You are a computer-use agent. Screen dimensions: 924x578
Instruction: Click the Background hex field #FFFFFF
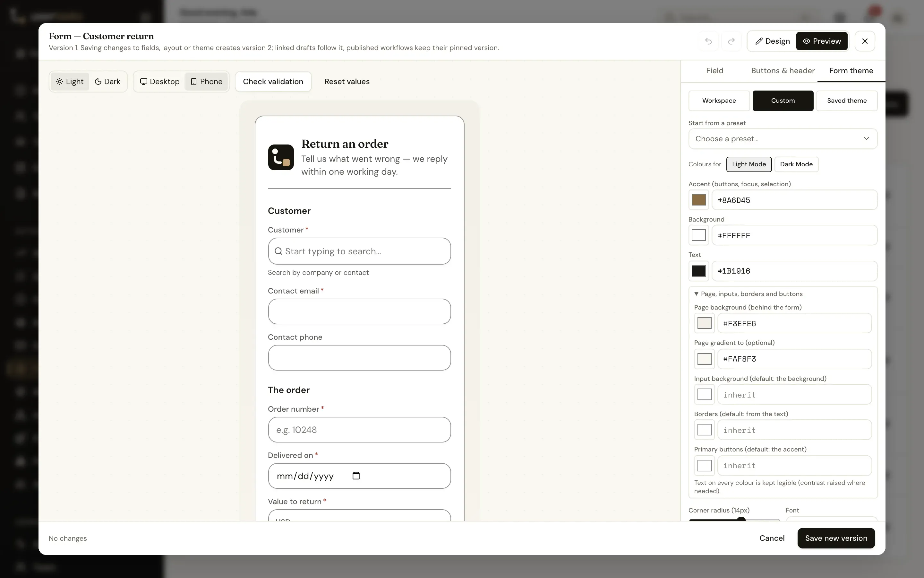[x=795, y=235]
